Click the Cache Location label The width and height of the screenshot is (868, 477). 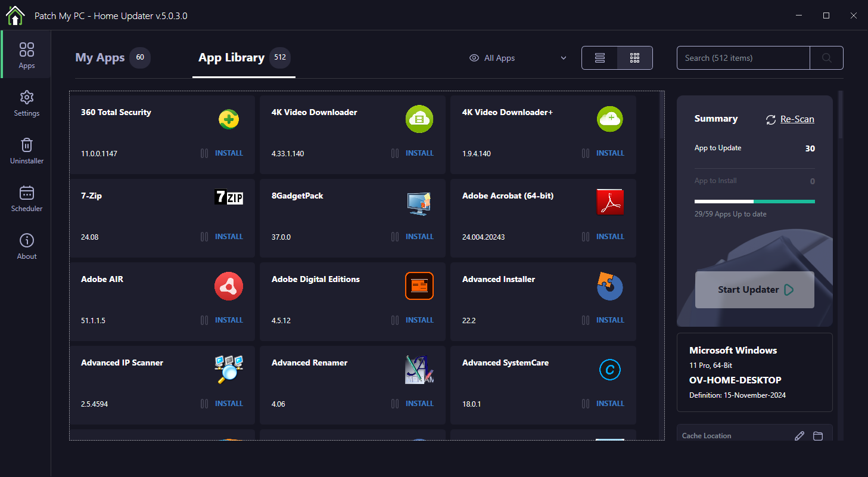707,436
